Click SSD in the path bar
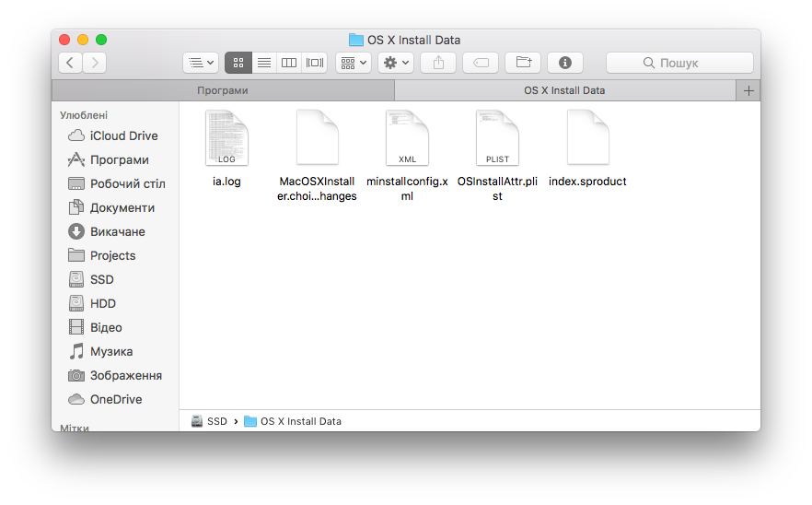The height and width of the screenshot is (505, 812). 209,421
